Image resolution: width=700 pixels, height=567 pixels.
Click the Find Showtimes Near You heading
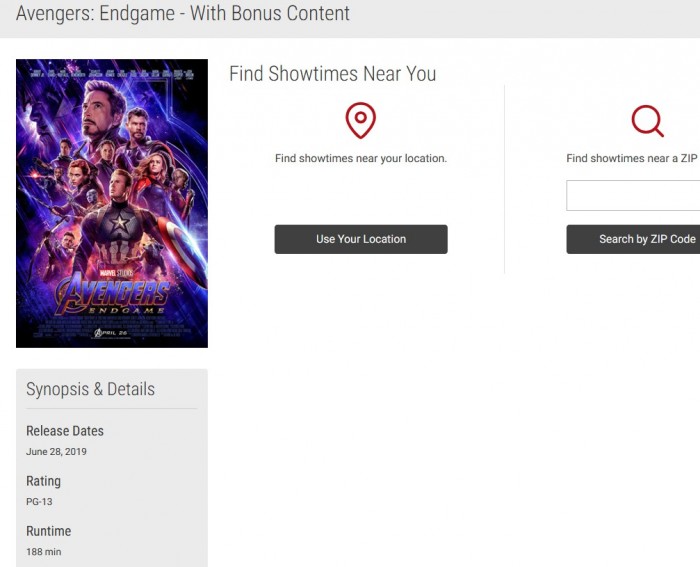[332, 74]
